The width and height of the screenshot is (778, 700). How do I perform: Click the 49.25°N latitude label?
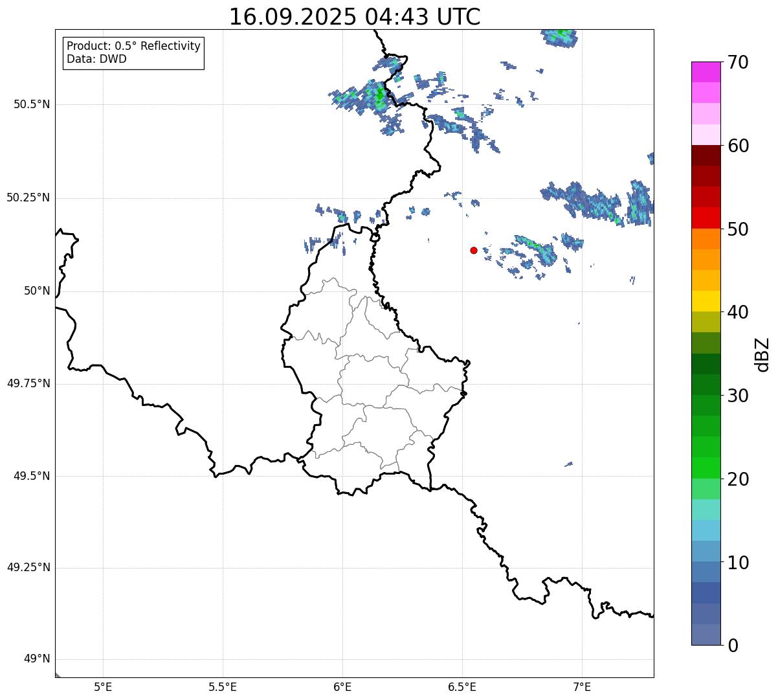coord(28,568)
